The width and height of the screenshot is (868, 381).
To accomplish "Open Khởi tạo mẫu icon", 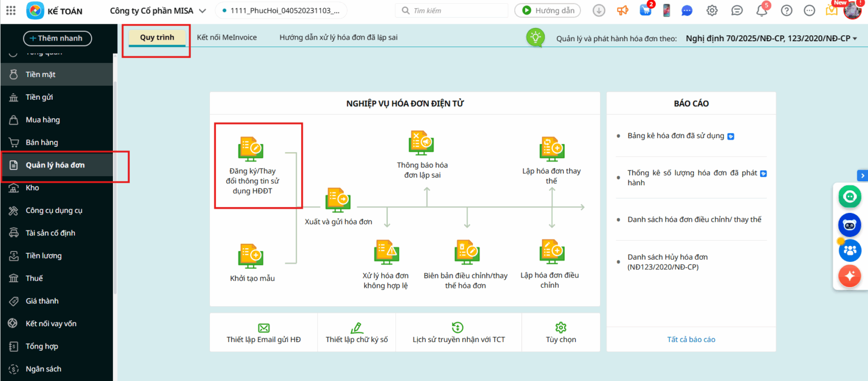I will [x=251, y=256].
